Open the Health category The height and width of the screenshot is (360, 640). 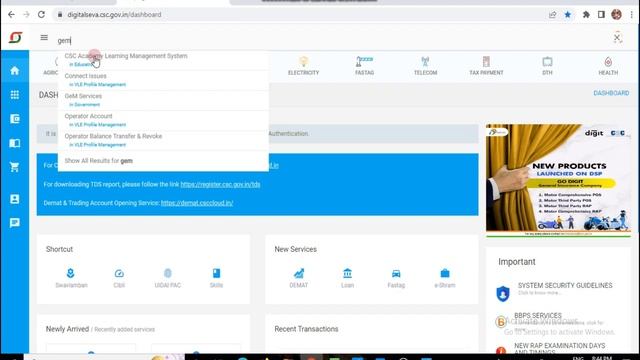(x=608, y=66)
